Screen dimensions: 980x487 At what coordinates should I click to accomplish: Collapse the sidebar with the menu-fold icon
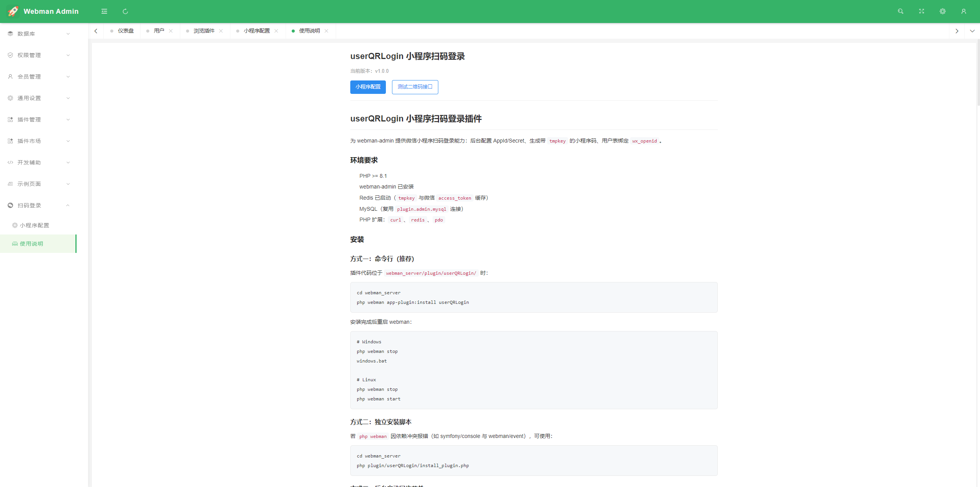(104, 11)
